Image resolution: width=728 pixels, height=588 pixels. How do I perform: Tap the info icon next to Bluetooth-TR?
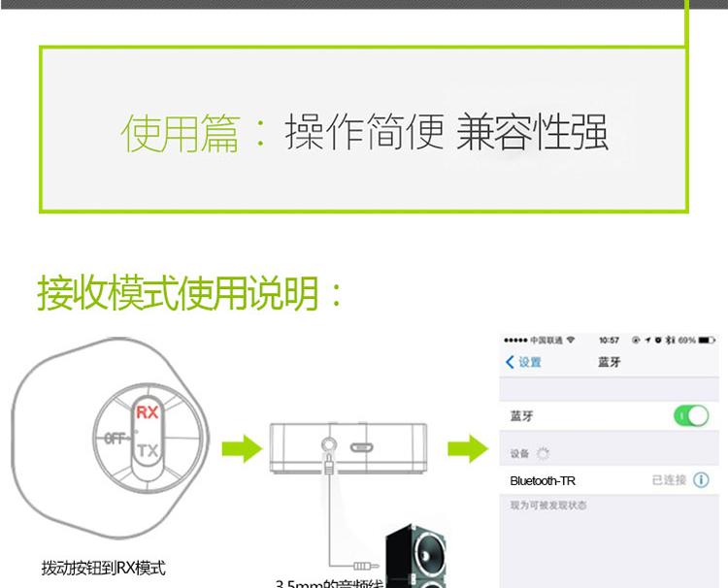coord(701,480)
